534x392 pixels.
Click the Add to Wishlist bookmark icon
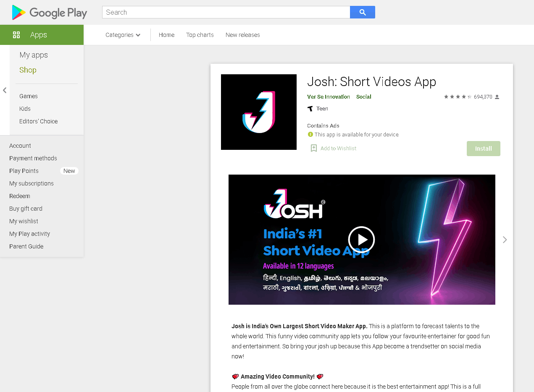(x=313, y=148)
